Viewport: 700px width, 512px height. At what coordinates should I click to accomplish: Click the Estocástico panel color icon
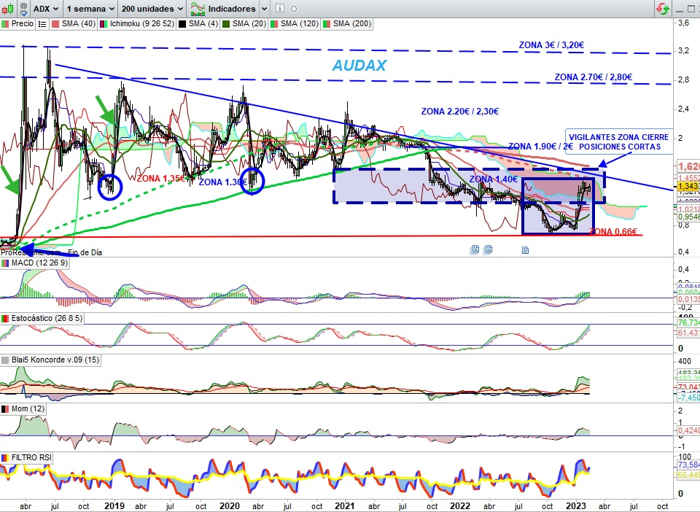5,319
